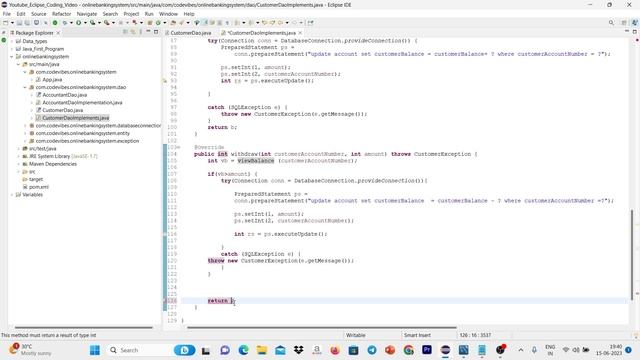The image size is (640, 360).
Task: Collapse all in Package Explorer toolbar
Action: 125,32
